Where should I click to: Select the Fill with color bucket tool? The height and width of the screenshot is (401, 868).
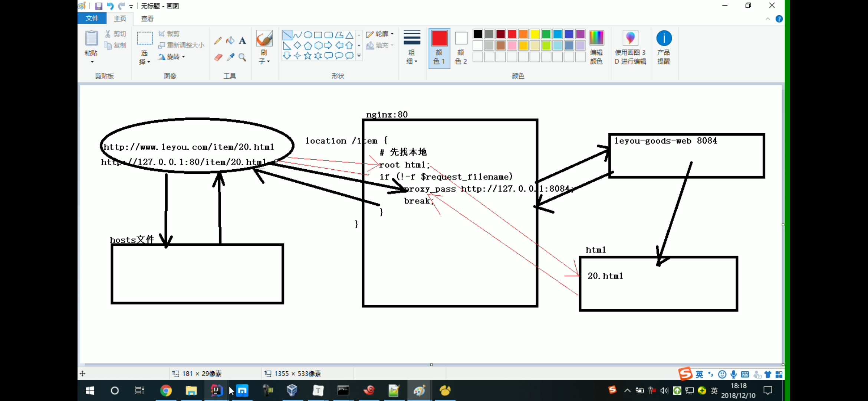[230, 40]
